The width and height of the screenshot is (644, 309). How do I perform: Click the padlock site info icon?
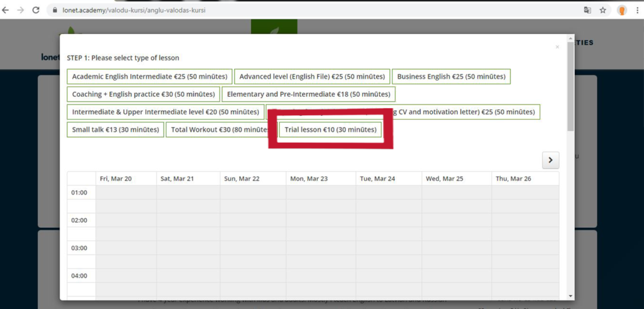55,11
